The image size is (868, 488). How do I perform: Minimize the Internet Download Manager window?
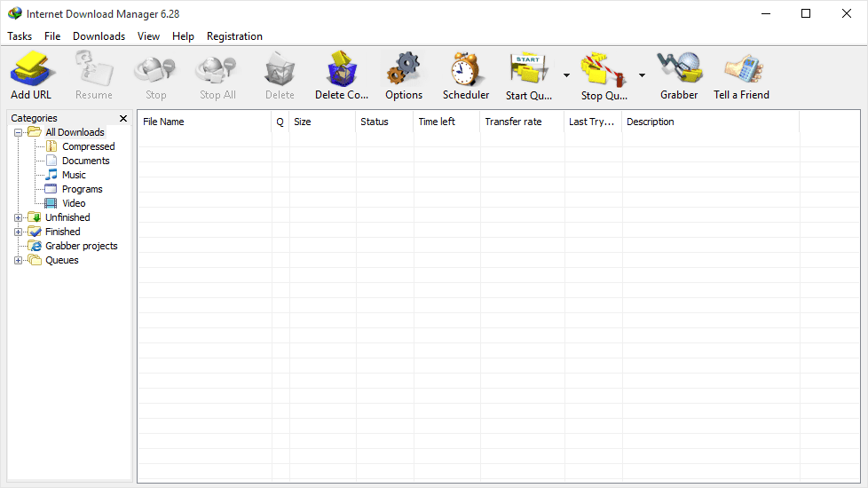(x=766, y=13)
